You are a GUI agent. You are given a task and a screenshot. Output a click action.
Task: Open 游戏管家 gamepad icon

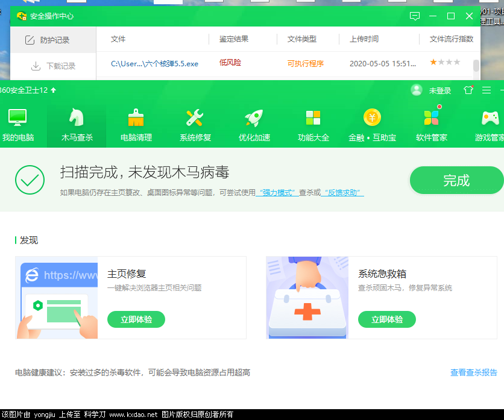490,118
